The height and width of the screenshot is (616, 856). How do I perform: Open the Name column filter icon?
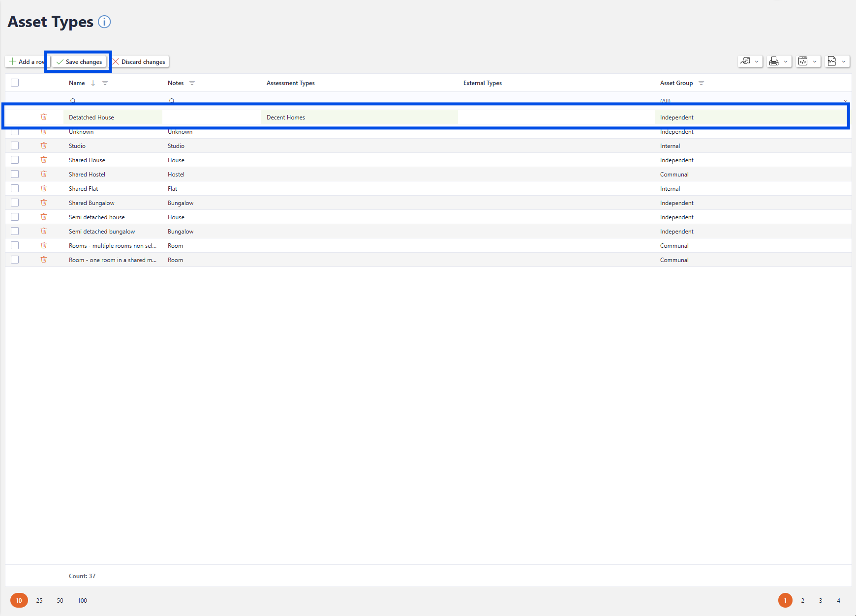click(105, 83)
